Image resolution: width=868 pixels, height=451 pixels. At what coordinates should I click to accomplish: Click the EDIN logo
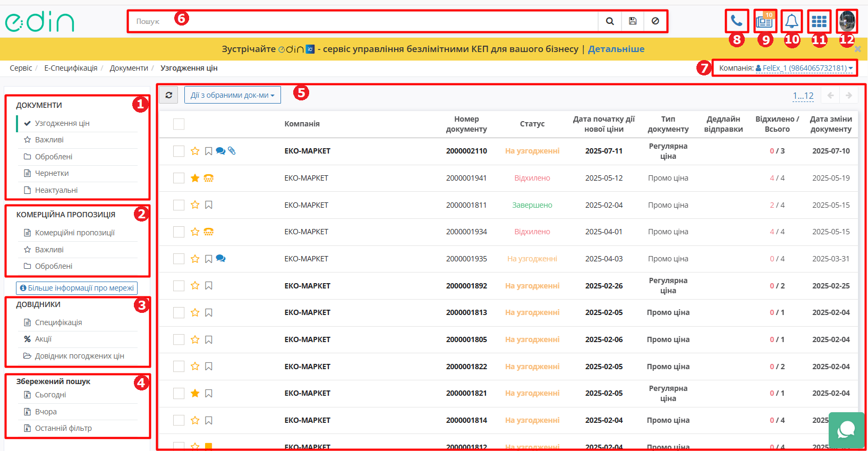(x=39, y=22)
